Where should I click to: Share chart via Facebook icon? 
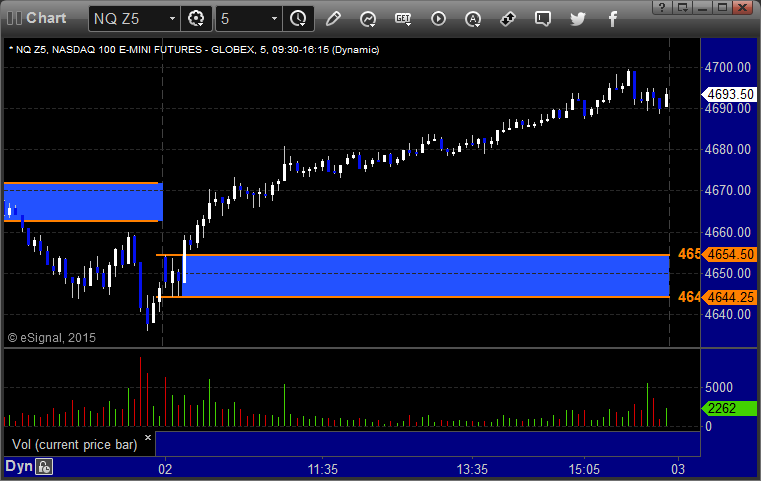613,19
